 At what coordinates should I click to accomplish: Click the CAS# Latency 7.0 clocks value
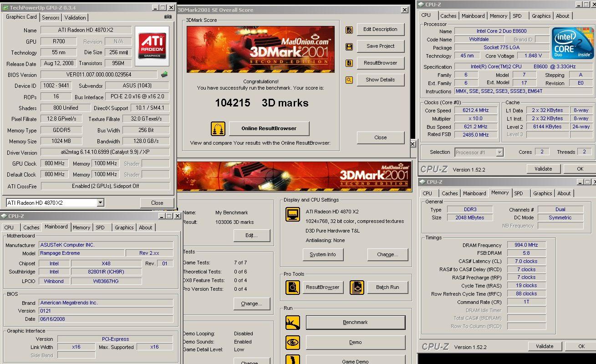tap(526, 262)
